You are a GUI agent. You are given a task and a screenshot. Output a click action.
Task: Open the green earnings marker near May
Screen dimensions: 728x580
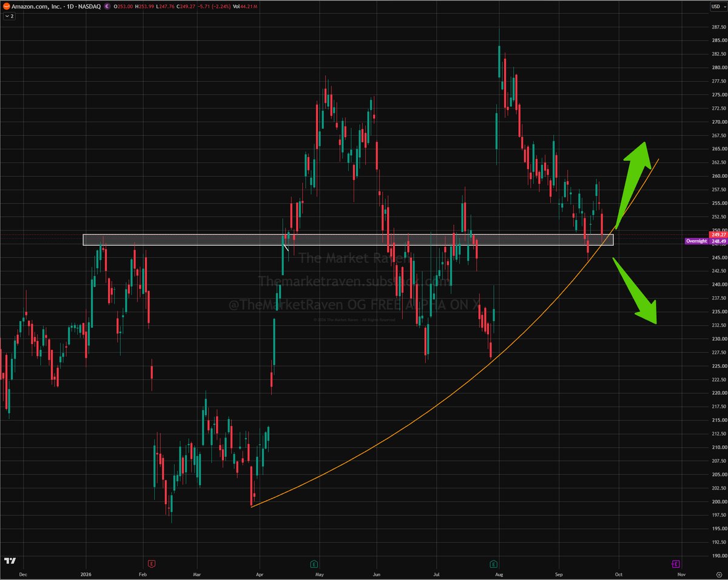pyautogui.click(x=314, y=564)
